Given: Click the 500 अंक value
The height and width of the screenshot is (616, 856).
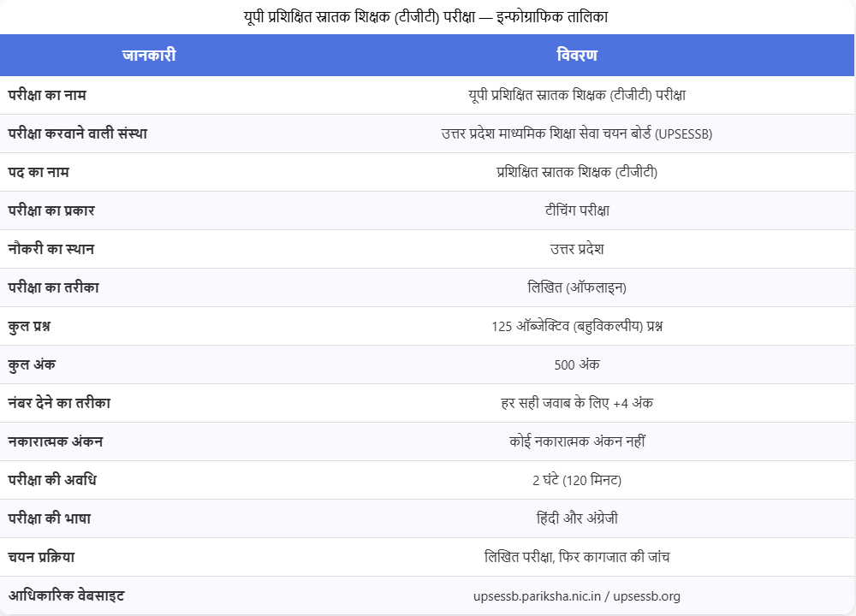Looking at the screenshot, I should click(x=576, y=364).
